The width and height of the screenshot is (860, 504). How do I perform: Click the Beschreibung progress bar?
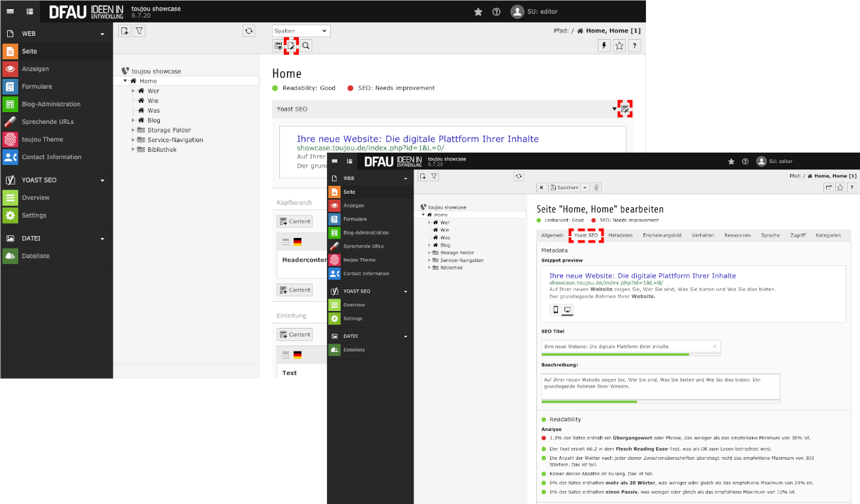coord(660,402)
